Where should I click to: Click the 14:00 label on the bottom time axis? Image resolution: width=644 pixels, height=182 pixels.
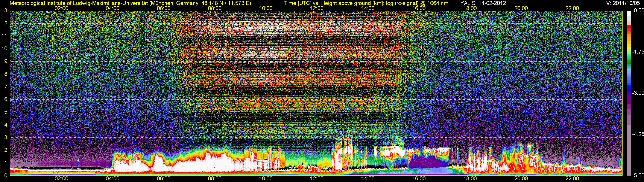368,179
